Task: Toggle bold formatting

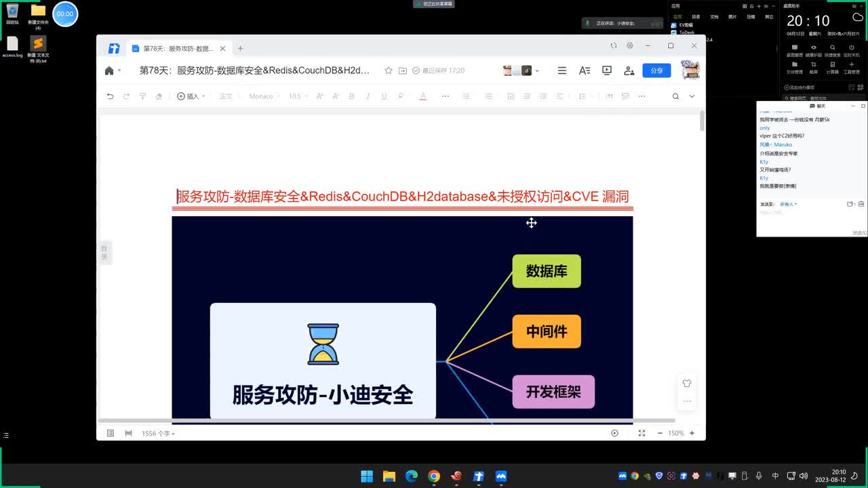Action: tap(351, 96)
